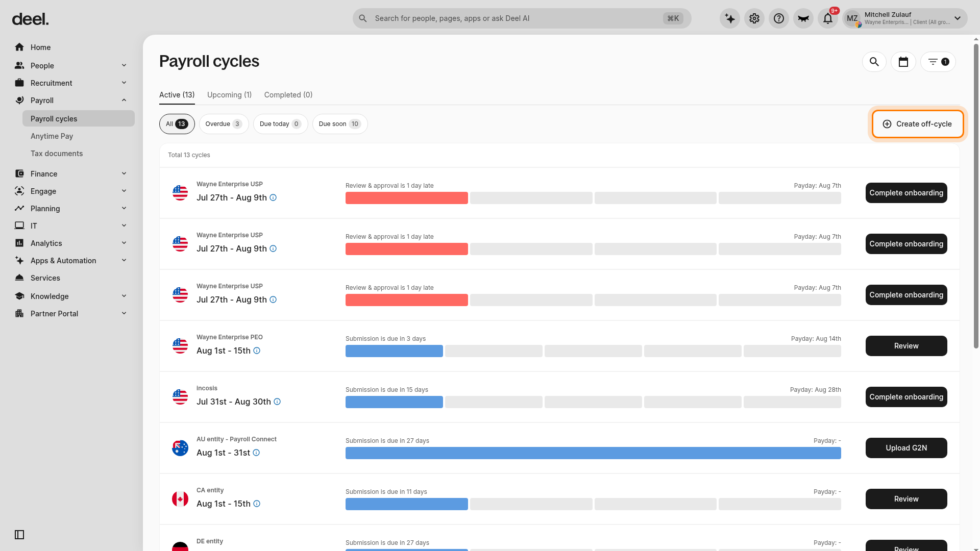Click the global search field

coord(522,18)
